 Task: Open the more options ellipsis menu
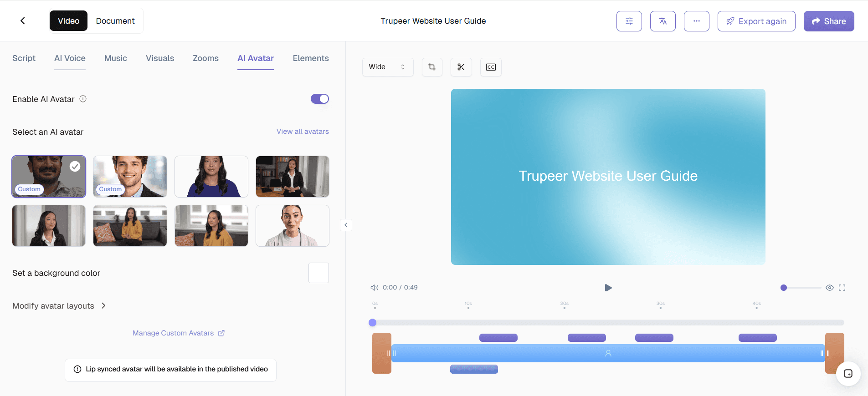pos(697,21)
